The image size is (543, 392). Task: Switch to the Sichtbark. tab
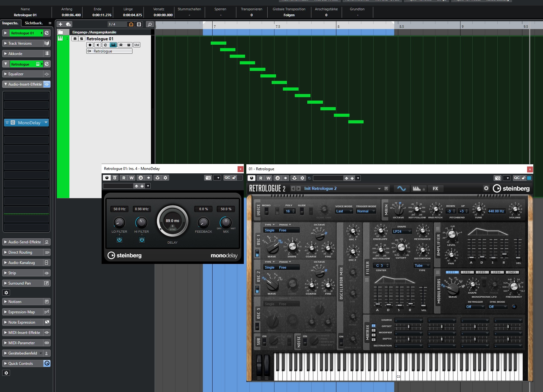tap(34, 23)
